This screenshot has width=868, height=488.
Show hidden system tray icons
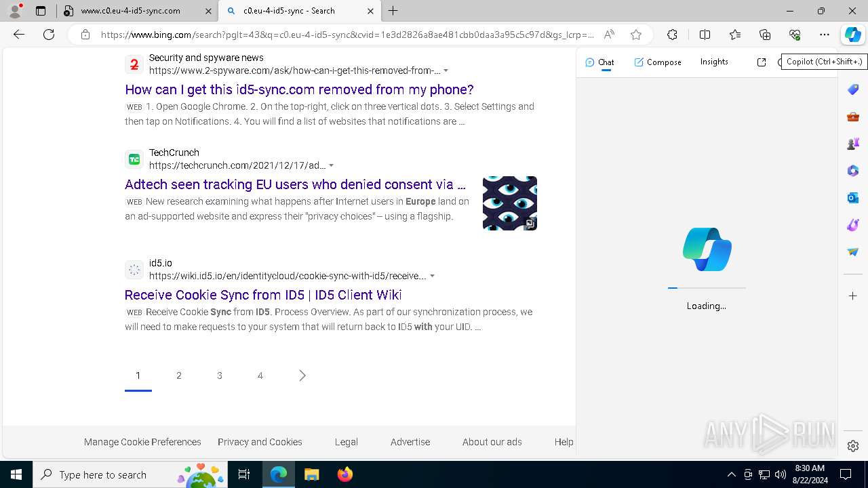731,474
